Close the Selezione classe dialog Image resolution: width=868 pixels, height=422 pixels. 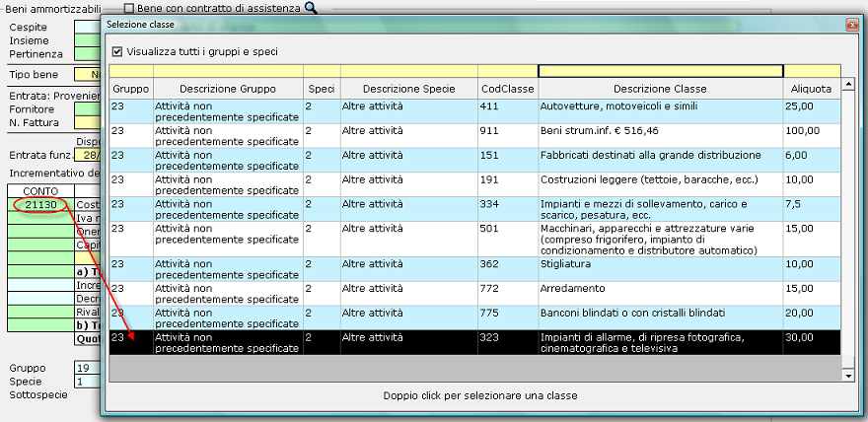(852, 25)
